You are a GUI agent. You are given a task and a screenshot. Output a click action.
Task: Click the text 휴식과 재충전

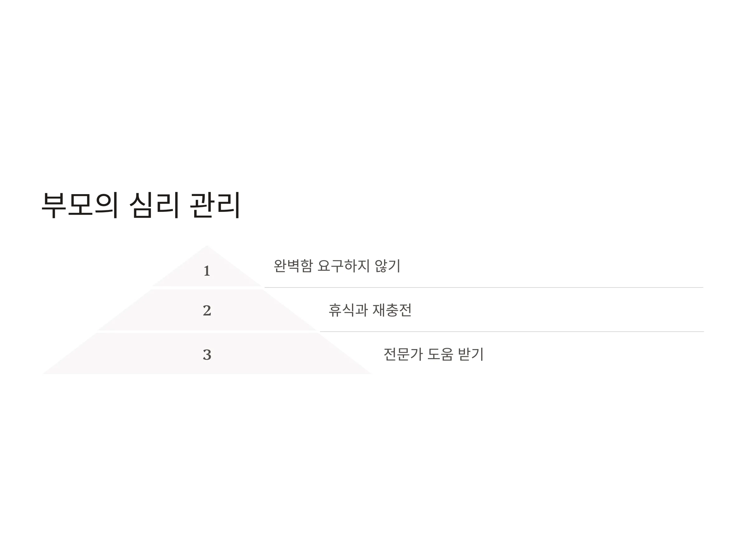coord(370,310)
